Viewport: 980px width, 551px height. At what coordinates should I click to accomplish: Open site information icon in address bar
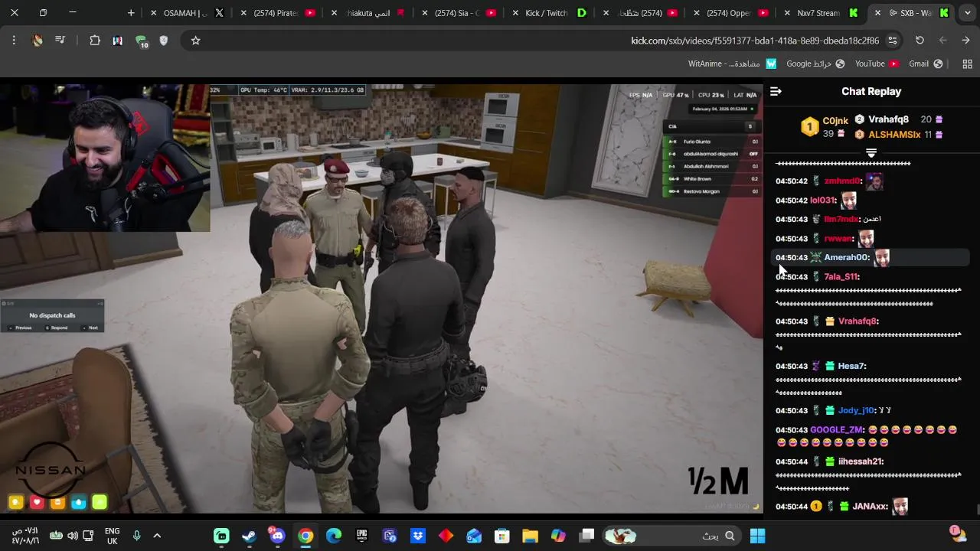[x=892, y=41]
